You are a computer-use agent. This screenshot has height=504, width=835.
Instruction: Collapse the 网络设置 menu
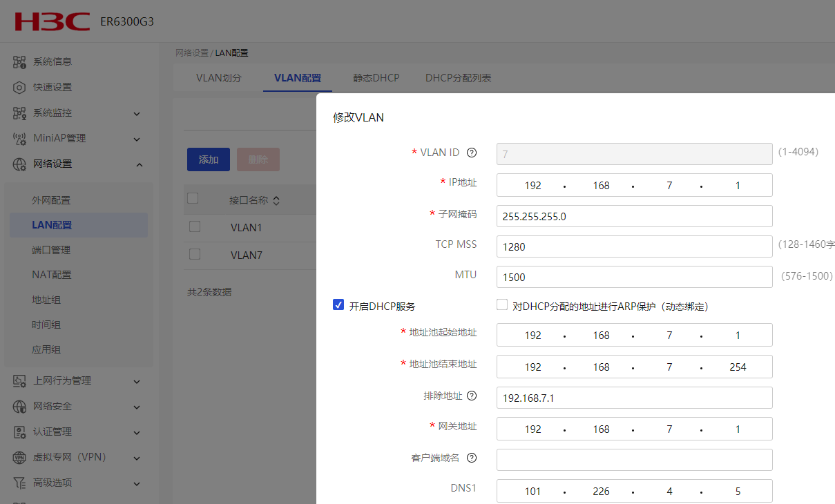(139, 164)
